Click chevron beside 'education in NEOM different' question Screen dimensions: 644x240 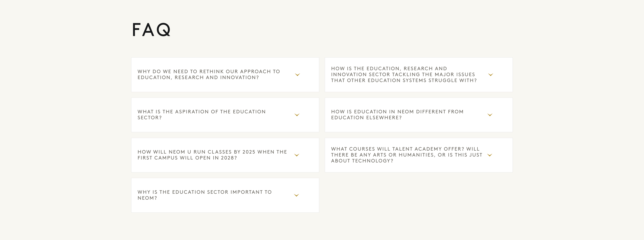click(x=490, y=115)
